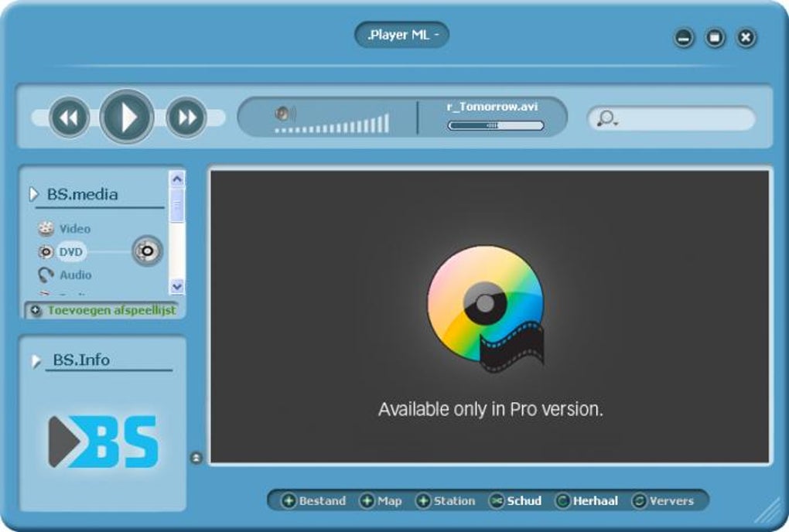
Task: Click the r_Tomorrow.avi file title
Action: coord(492,107)
